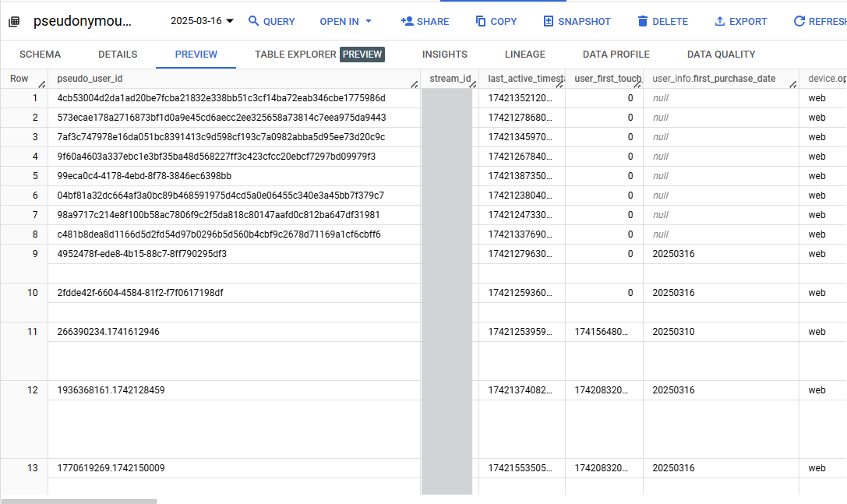Image resolution: width=847 pixels, height=504 pixels.
Task: Click timestamp 17421553505… in row 13
Action: tap(521, 468)
